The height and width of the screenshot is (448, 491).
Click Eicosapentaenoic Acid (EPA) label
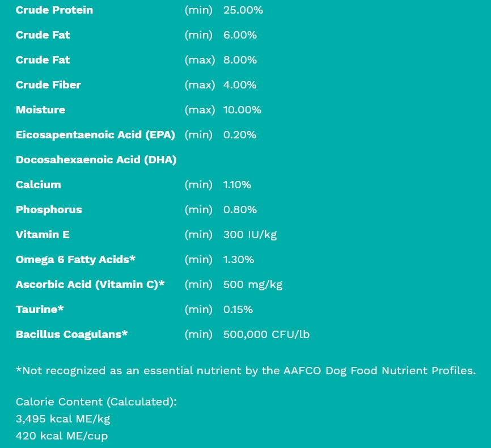click(95, 135)
